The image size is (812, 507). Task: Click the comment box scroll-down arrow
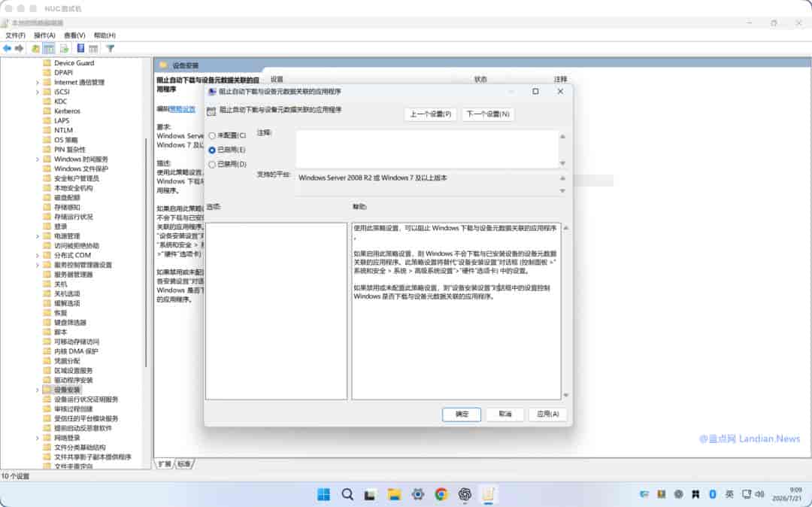[x=563, y=163]
